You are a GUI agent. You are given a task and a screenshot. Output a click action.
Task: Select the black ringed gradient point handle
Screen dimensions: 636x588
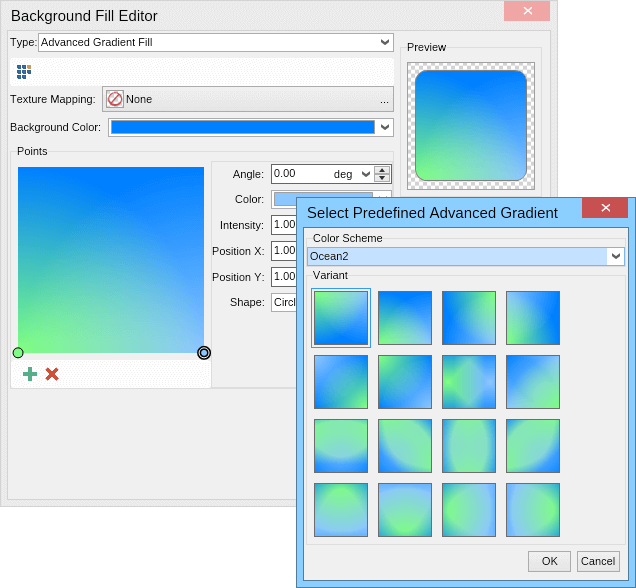tap(204, 353)
